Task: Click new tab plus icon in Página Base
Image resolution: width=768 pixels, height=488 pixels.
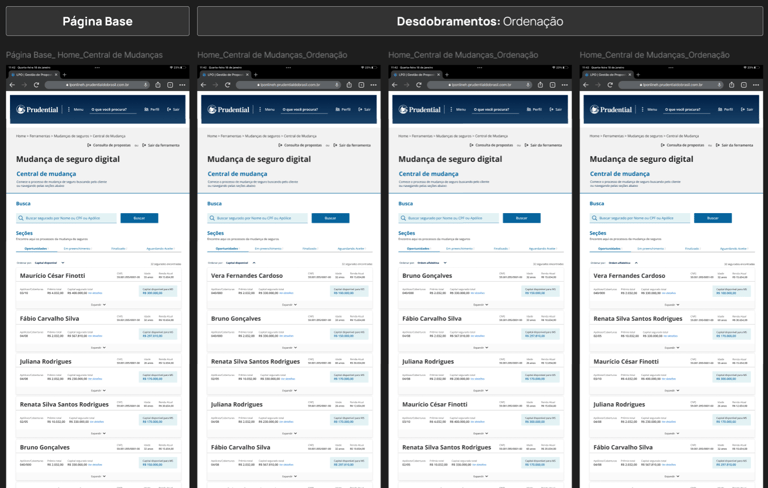Action: (x=64, y=74)
